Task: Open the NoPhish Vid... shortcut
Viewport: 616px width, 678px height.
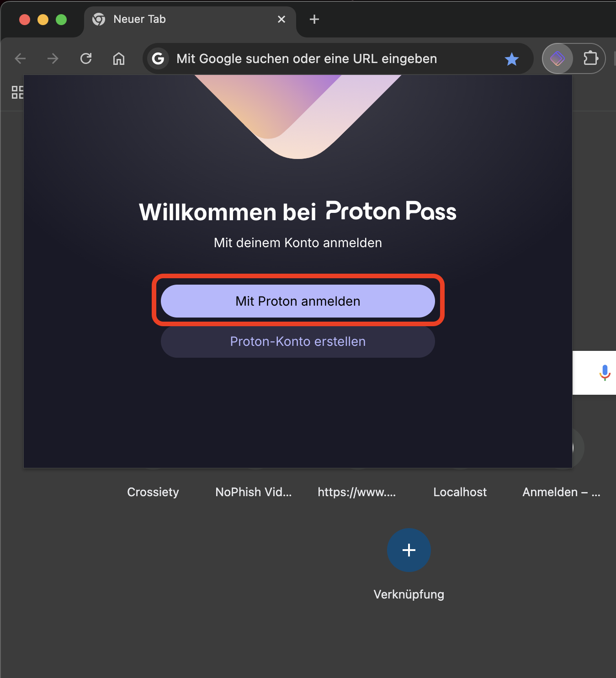Action: pos(254,492)
